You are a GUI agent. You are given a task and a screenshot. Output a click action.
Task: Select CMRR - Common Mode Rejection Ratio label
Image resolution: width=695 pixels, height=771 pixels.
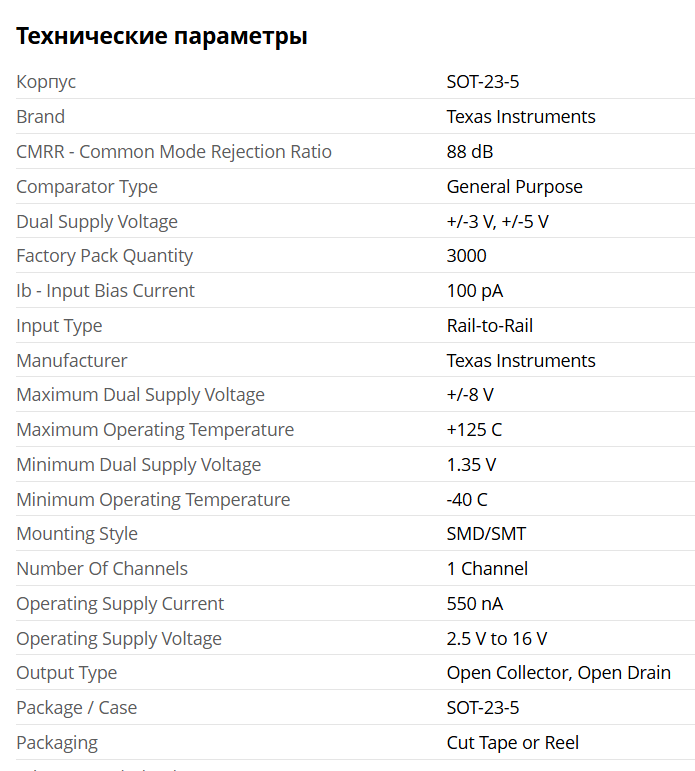click(x=174, y=152)
